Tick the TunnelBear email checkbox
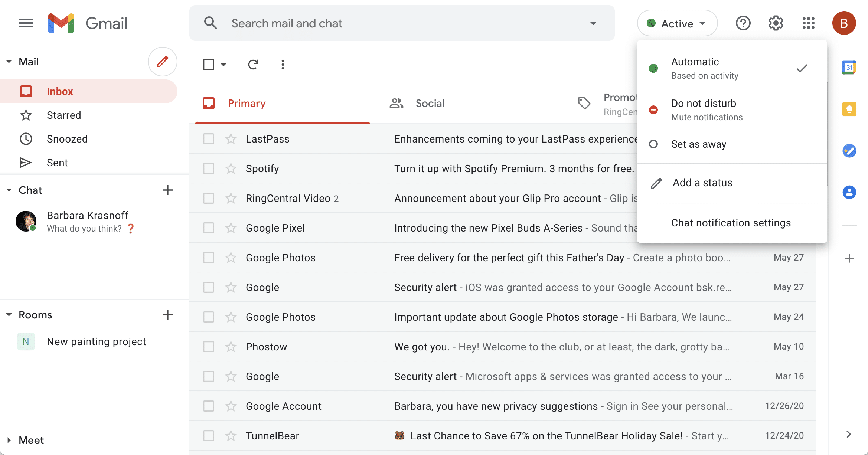Viewport: 868px width, 455px height. tap(209, 436)
